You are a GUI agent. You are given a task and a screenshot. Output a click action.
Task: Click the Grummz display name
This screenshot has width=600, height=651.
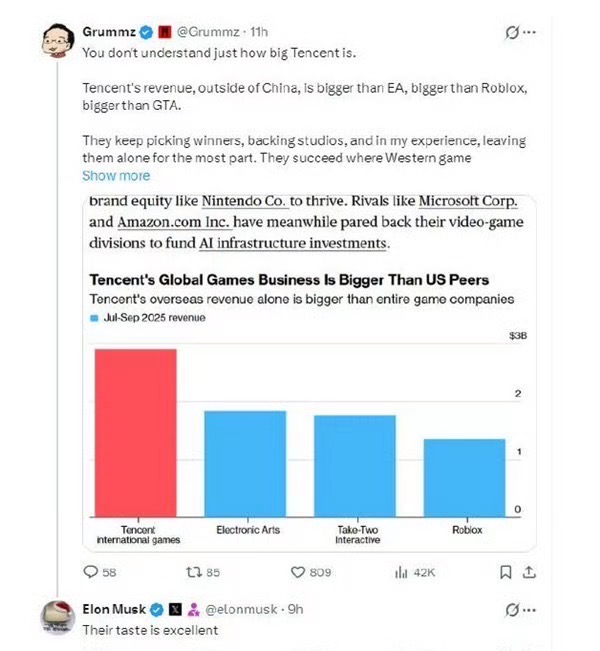click(x=109, y=33)
